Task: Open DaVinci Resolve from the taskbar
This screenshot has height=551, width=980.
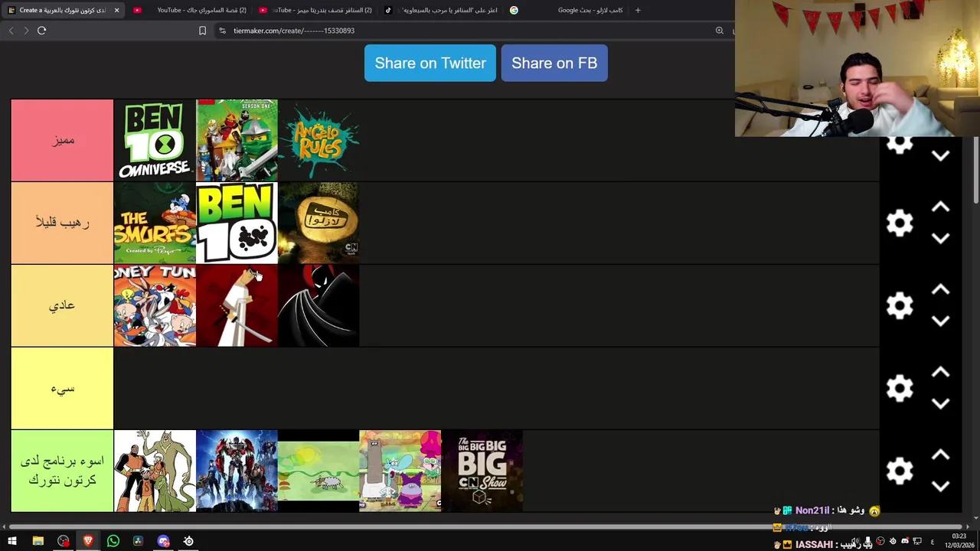Action: [138, 541]
